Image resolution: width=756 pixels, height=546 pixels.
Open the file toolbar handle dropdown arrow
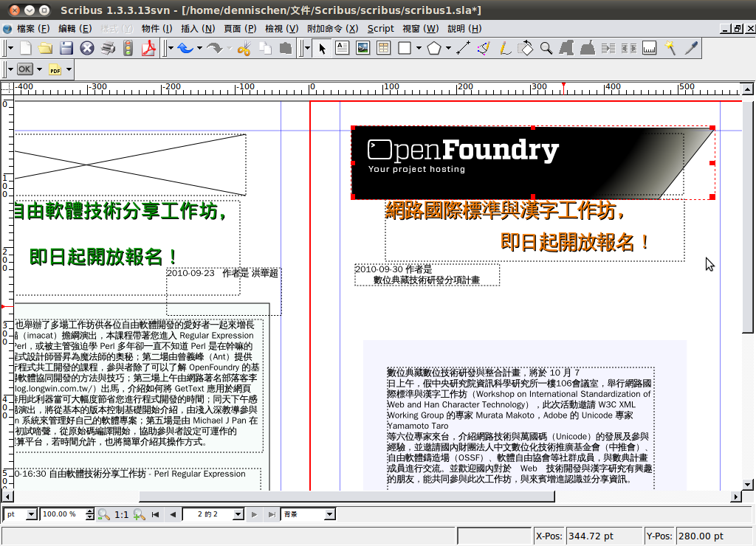(10, 48)
